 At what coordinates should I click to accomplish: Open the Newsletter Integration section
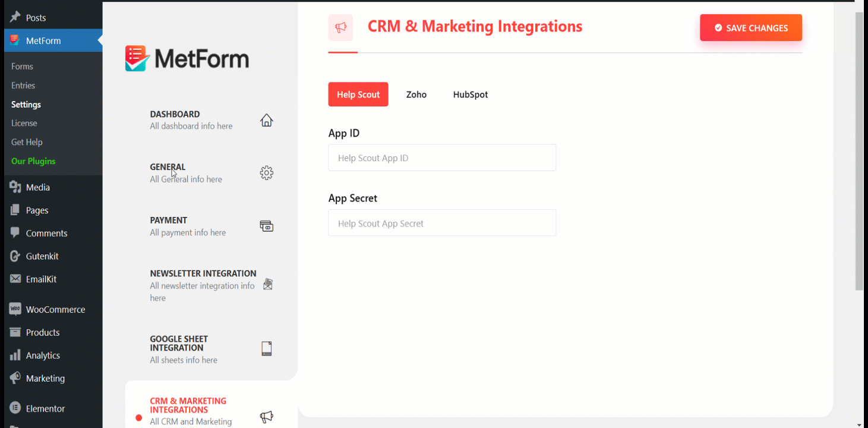(211, 285)
